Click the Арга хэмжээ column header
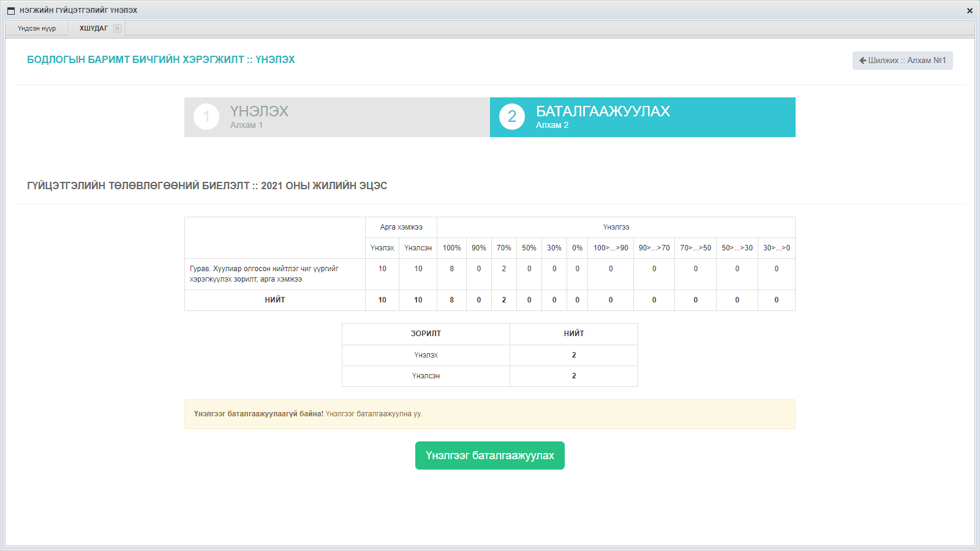 (401, 227)
